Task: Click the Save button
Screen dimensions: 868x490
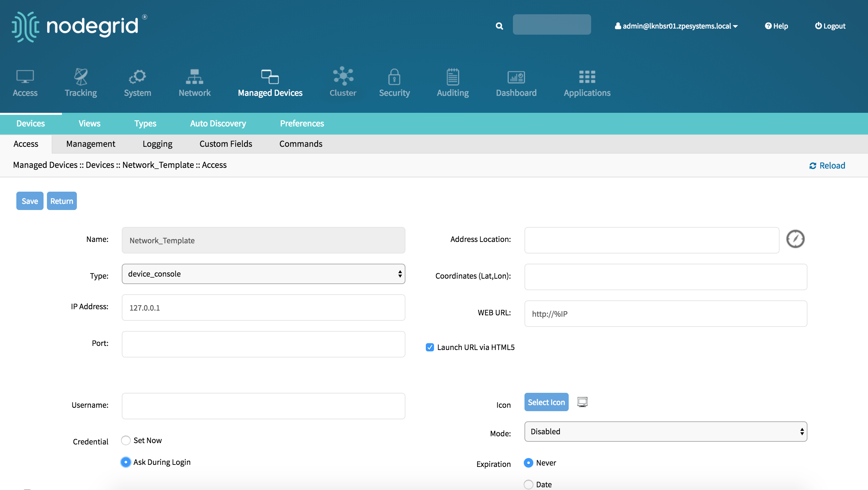Action: 29,200
